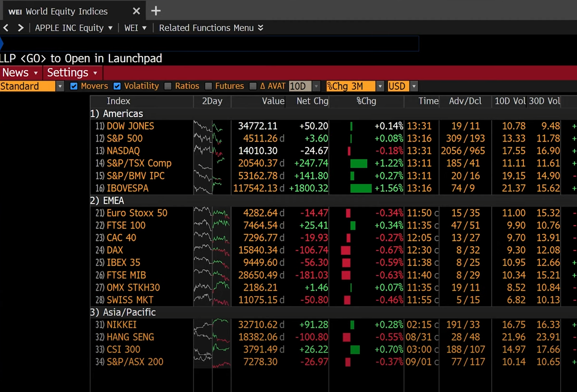Enable the Δ AVAT checkbox
The height and width of the screenshot is (392, 577).
[253, 86]
